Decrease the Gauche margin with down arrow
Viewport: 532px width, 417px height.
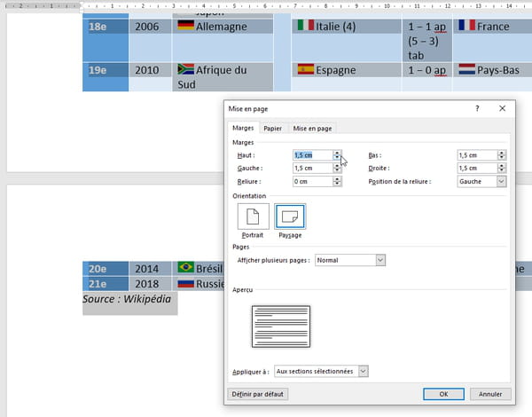coord(337,171)
